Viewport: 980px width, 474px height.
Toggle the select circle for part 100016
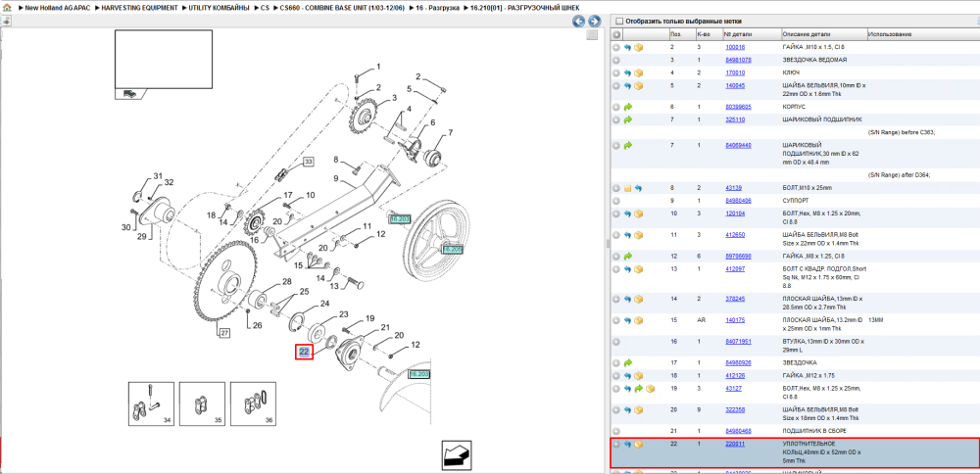[x=616, y=47]
